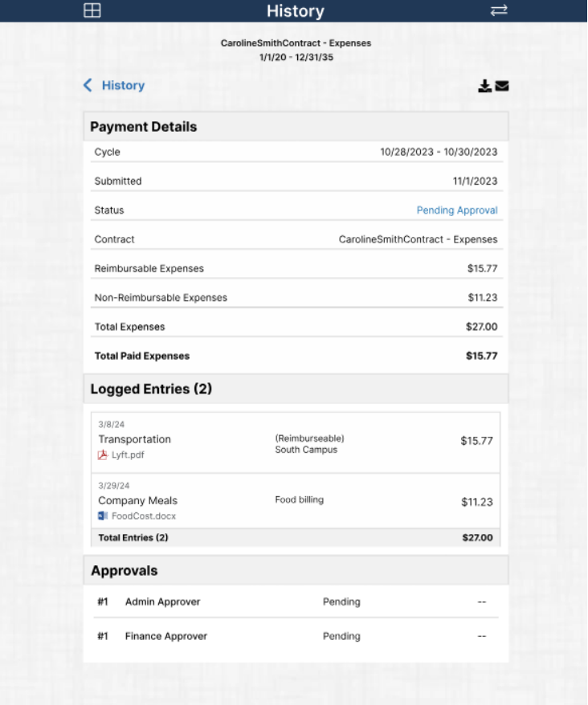Open the FoodCost.docx attachment

[x=143, y=516]
